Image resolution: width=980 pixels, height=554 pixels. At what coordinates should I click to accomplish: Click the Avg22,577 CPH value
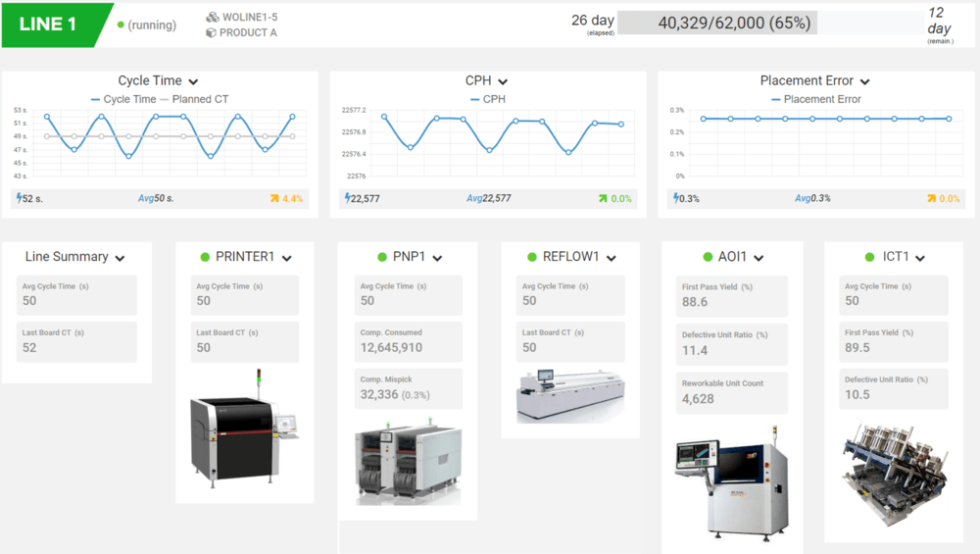pos(489,198)
